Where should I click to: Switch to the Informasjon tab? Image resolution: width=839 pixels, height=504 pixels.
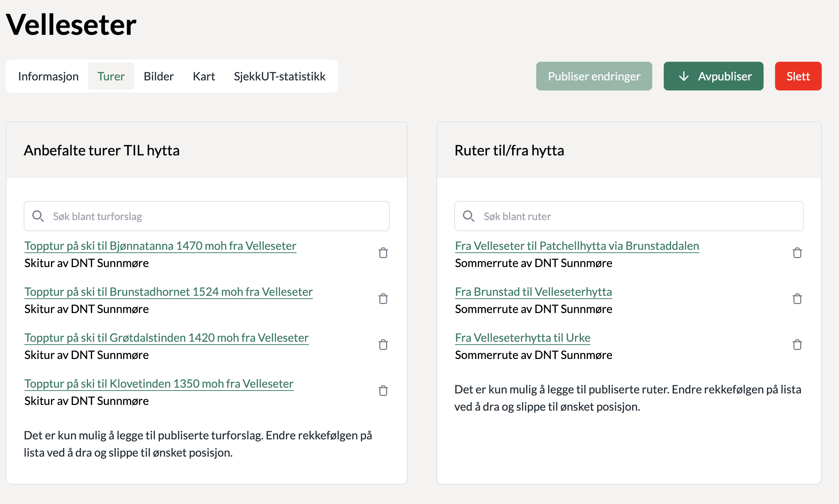pyautogui.click(x=48, y=76)
